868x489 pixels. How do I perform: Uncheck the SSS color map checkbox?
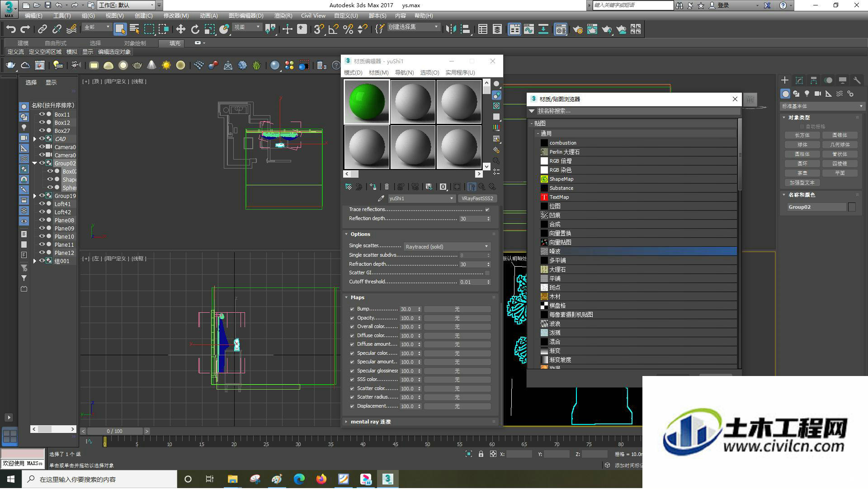click(352, 380)
